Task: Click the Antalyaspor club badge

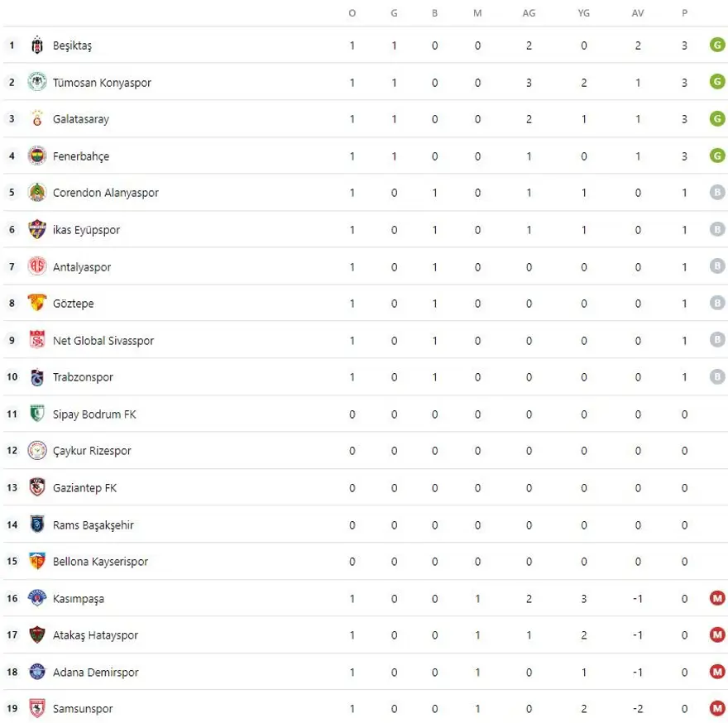Action: pos(37,266)
